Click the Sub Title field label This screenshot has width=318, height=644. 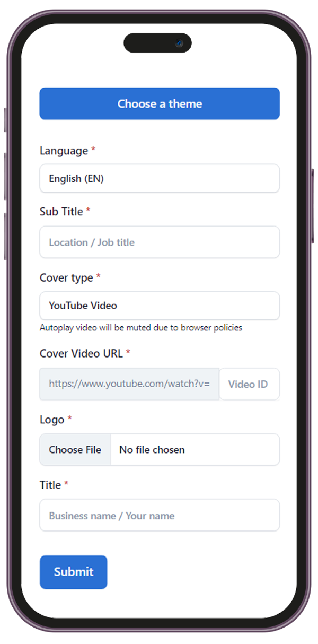click(x=61, y=212)
